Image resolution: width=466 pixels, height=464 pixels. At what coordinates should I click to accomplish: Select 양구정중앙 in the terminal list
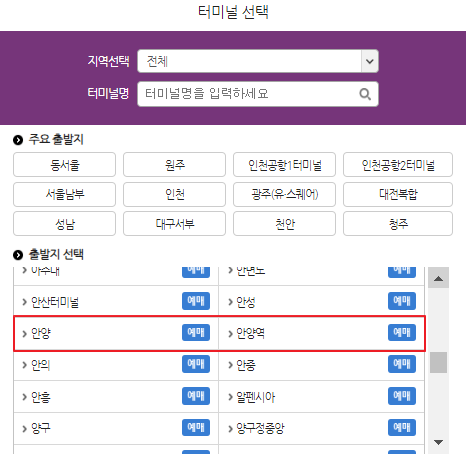[260, 428]
